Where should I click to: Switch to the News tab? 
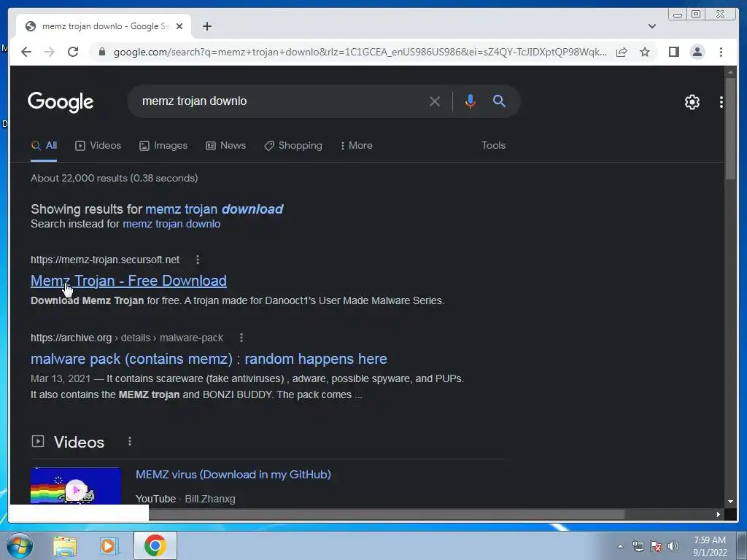pos(226,145)
